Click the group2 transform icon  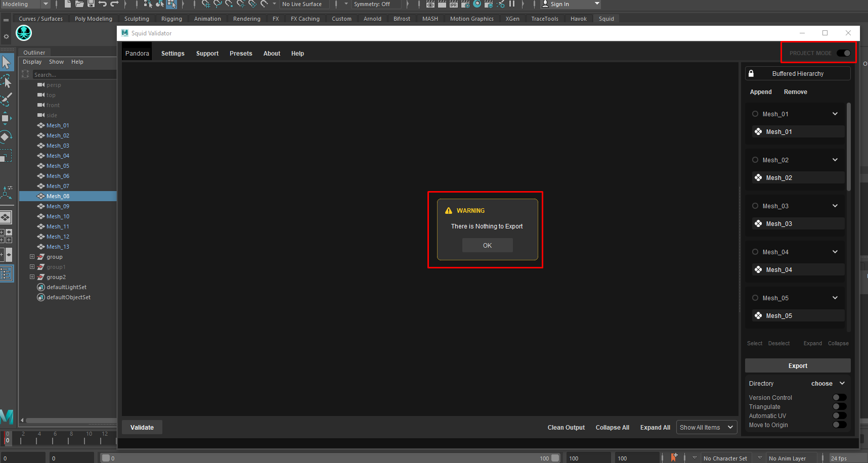(x=41, y=277)
